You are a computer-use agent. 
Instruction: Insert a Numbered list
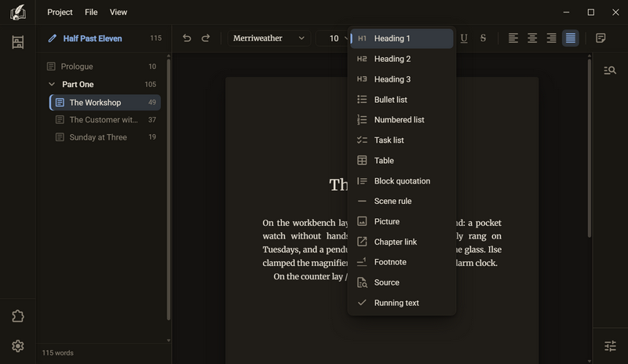point(402,120)
